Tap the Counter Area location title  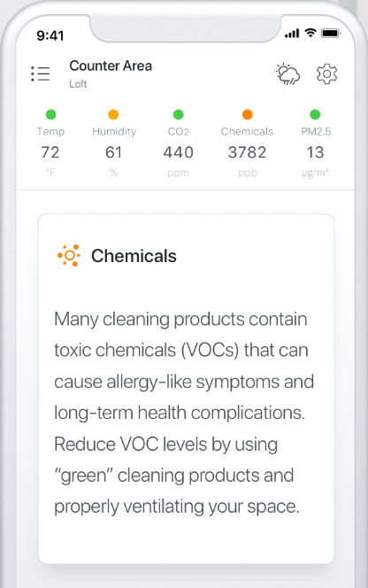111,66
